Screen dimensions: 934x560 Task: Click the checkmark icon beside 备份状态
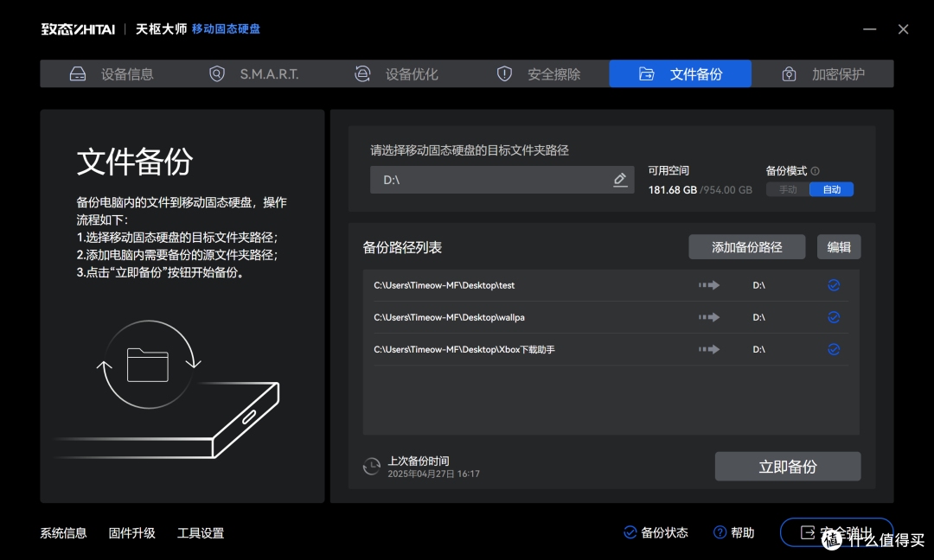(630, 532)
